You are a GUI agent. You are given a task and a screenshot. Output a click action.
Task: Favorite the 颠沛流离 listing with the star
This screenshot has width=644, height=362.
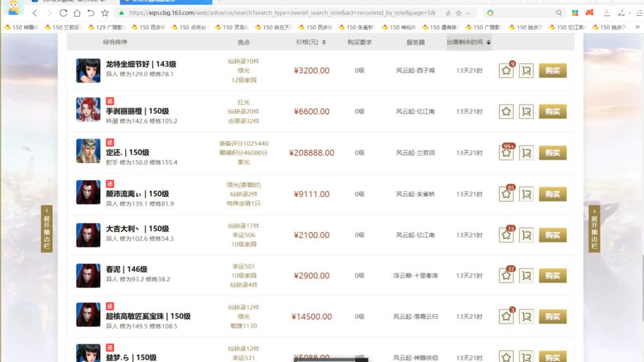click(x=506, y=194)
